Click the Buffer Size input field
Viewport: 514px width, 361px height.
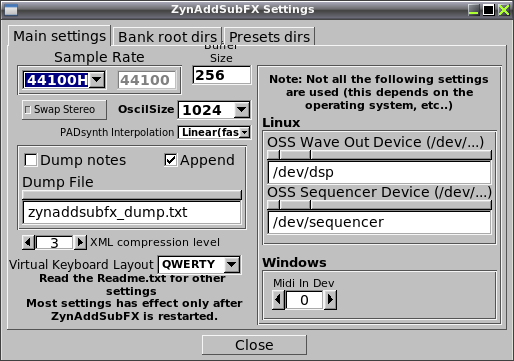222,75
